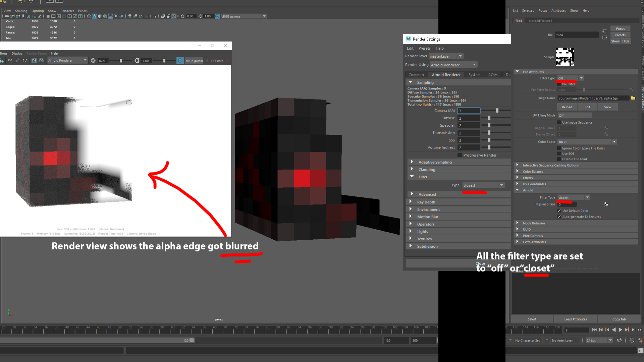Click the current frame field showing 9
Screen dimensions: 644x362
pos(576,330)
